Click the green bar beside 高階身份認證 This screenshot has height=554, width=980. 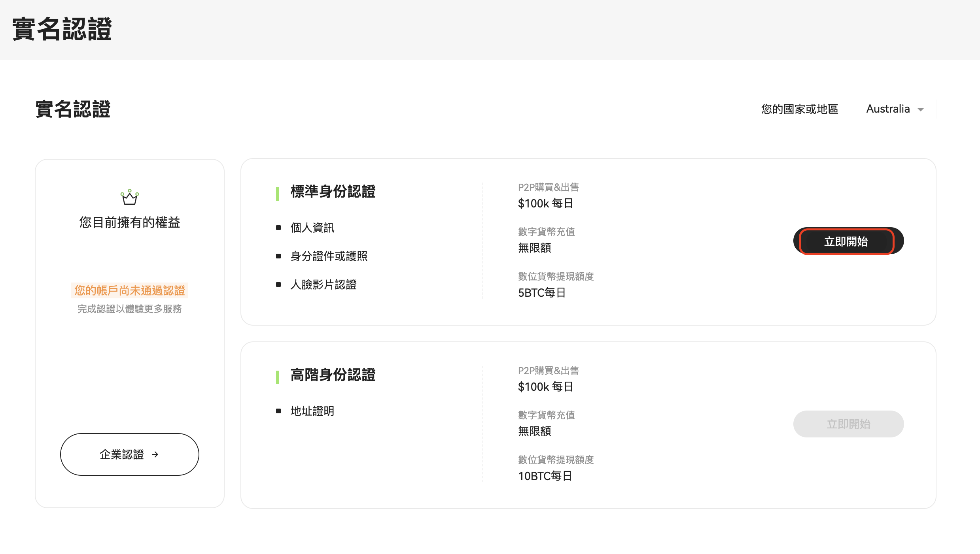[278, 377]
